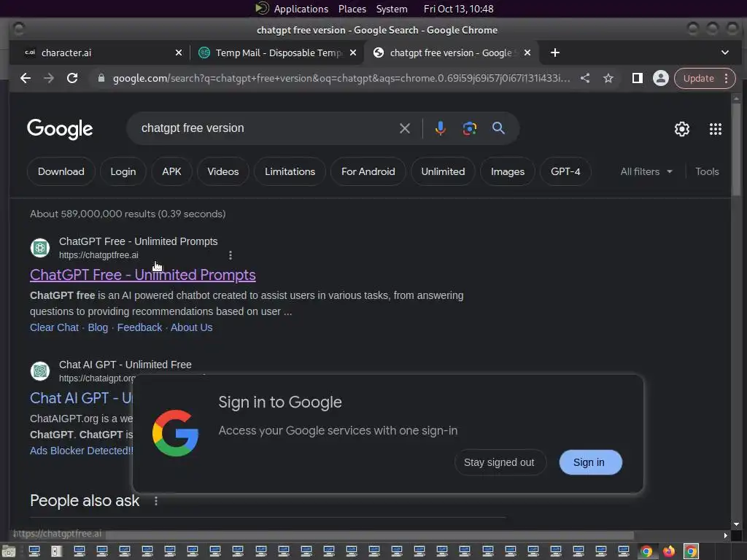Open the Ads Blocker Detected link
The image size is (747, 560).
point(82,451)
